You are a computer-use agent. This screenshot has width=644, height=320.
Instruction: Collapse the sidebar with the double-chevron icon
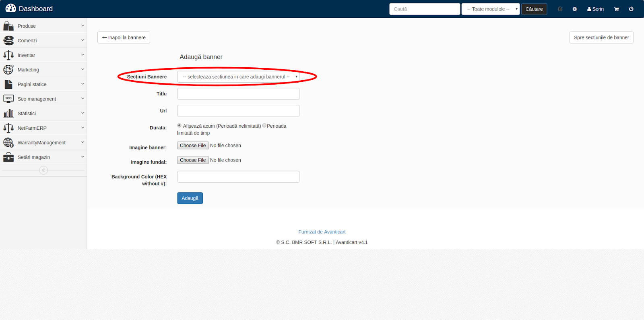coord(43,170)
